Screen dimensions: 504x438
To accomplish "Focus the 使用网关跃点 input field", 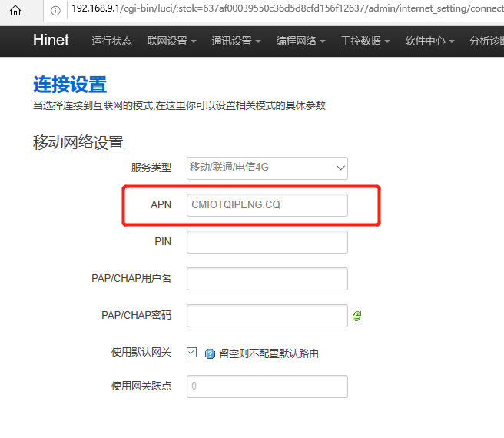I will point(267,387).
